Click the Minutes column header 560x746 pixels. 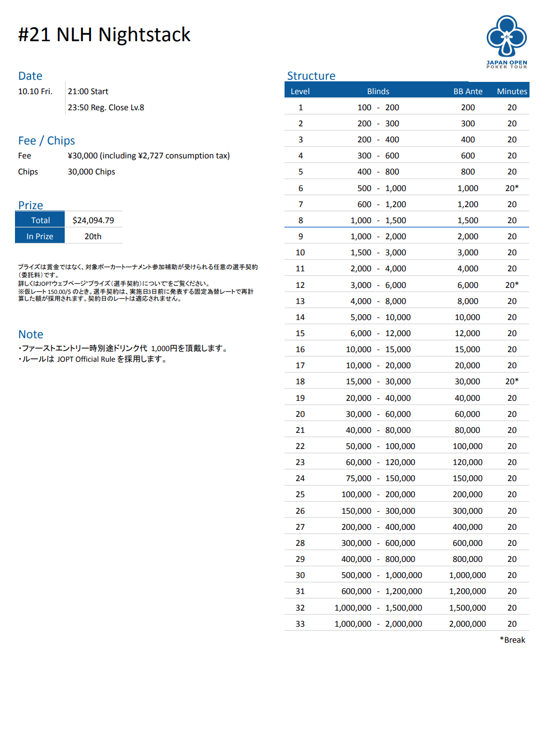(512, 92)
